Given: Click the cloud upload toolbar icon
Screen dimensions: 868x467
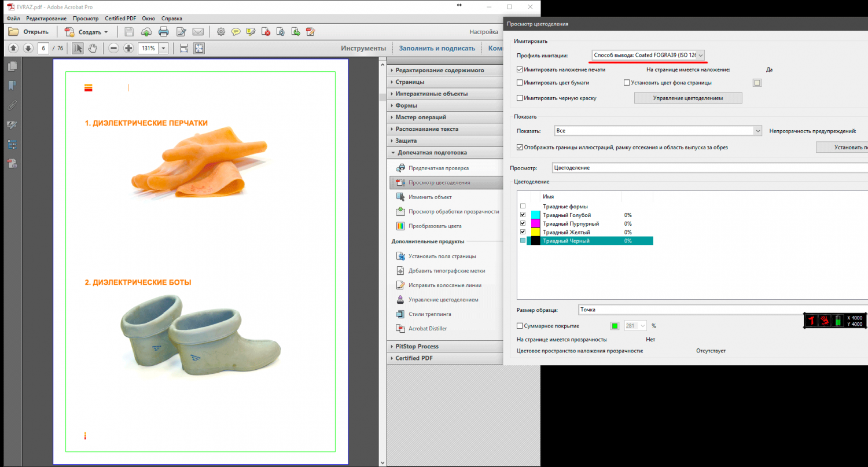Looking at the screenshot, I should coord(146,32).
